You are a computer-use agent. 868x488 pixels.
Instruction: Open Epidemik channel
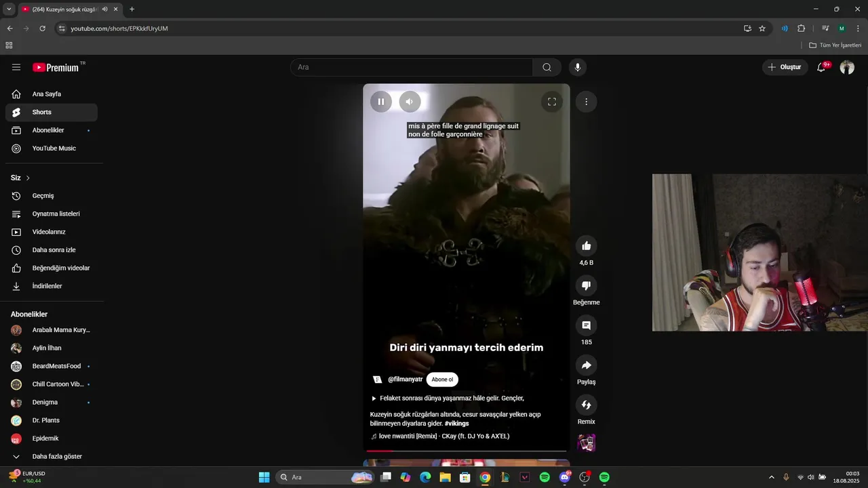click(52, 439)
